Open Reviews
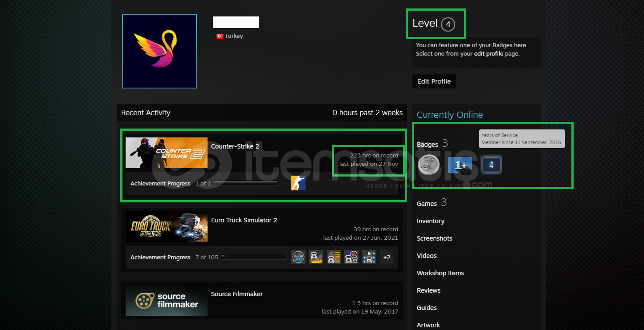The width and height of the screenshot is (644, 330). point(429,290)
